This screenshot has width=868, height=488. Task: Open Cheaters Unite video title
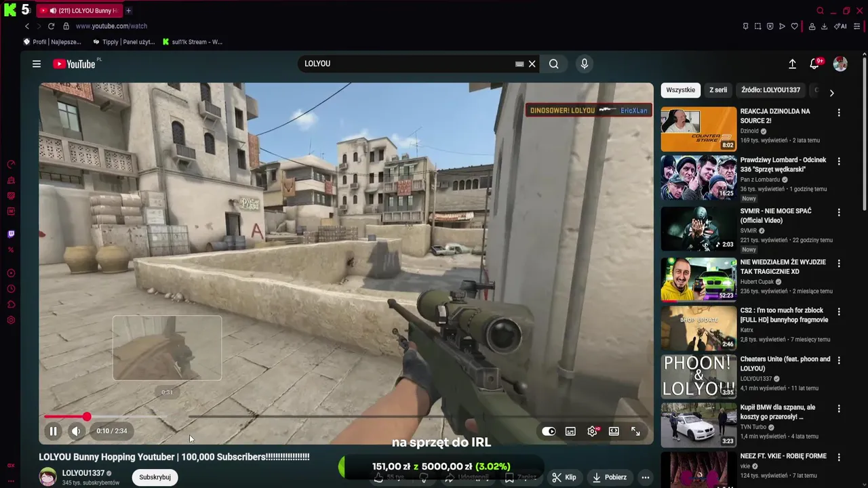pyautogui.click(x=785, y=364)
